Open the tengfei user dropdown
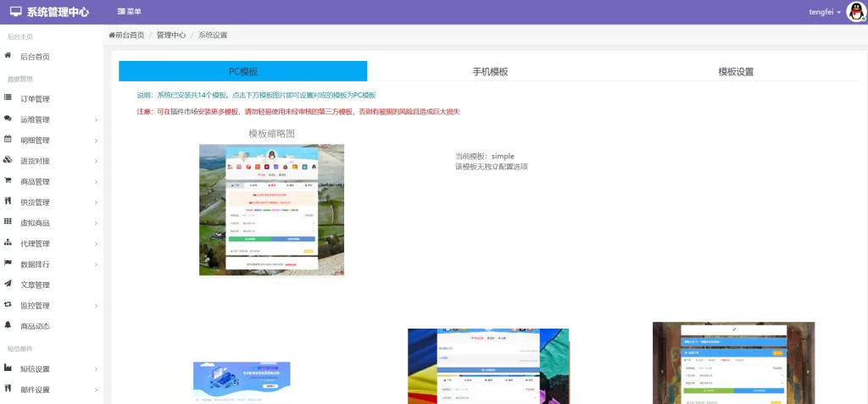 pyautogui.click(x=825, y=12)
